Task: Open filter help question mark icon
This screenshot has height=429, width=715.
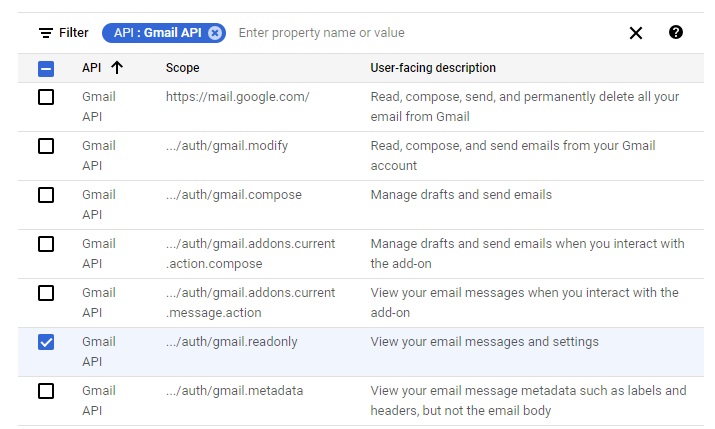Action: [x=676, y=33]
